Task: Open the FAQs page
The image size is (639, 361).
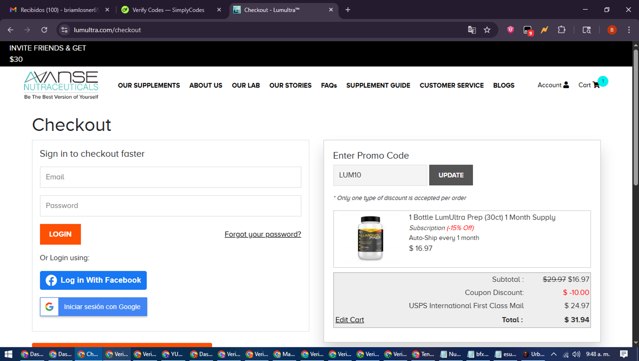Action: pyautogui.click(x=329, y=85)
